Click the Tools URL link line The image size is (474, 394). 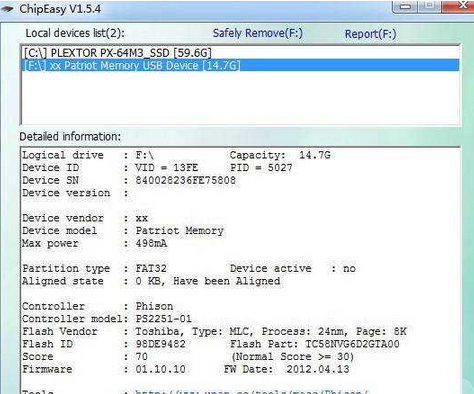[x=251, y=392]
